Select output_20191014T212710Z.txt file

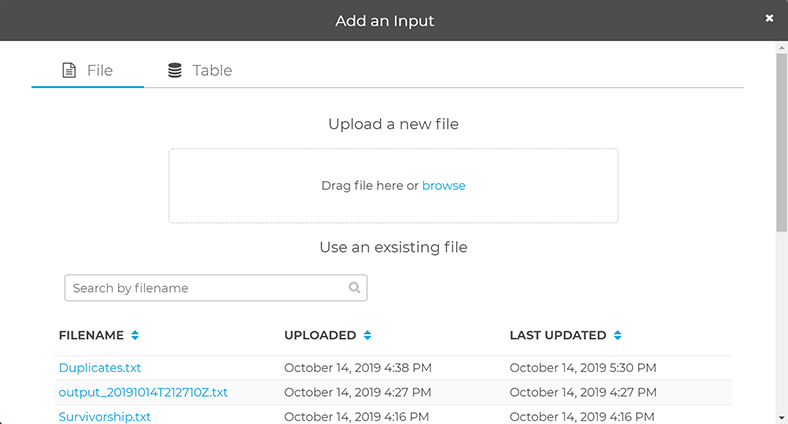[143, 392]
